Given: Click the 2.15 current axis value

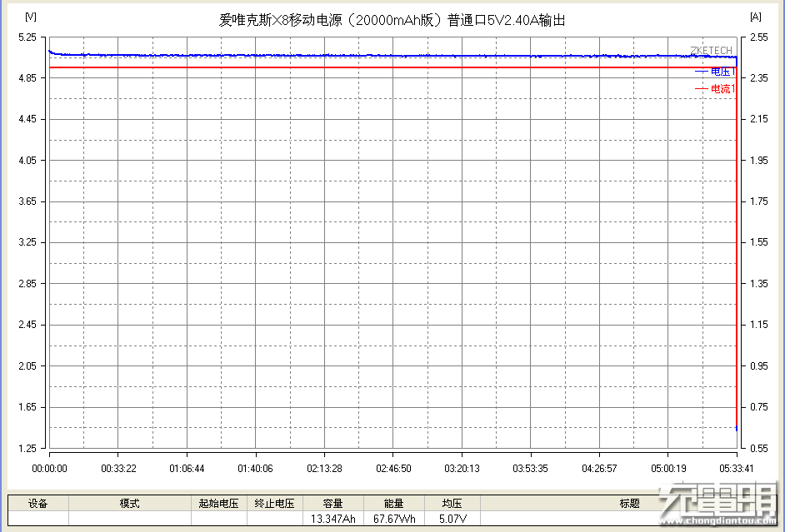Looking at the screenshot, I should point(759,119).
